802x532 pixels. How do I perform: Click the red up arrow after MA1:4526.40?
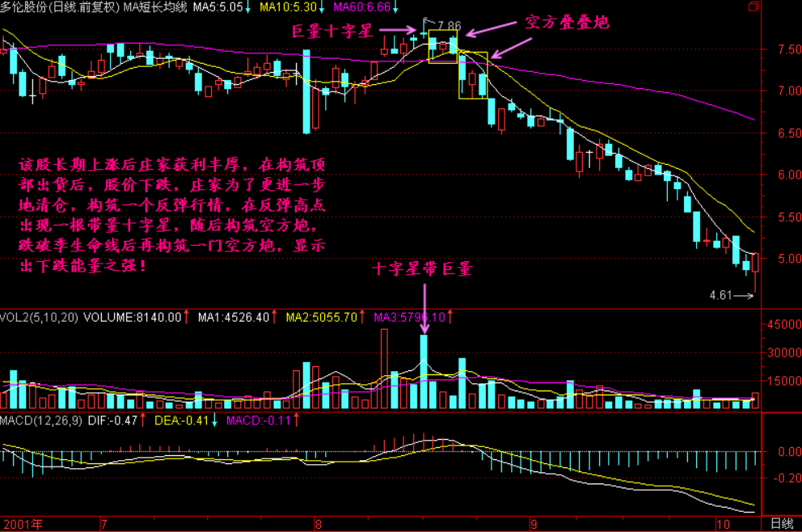tap(275, 317)
